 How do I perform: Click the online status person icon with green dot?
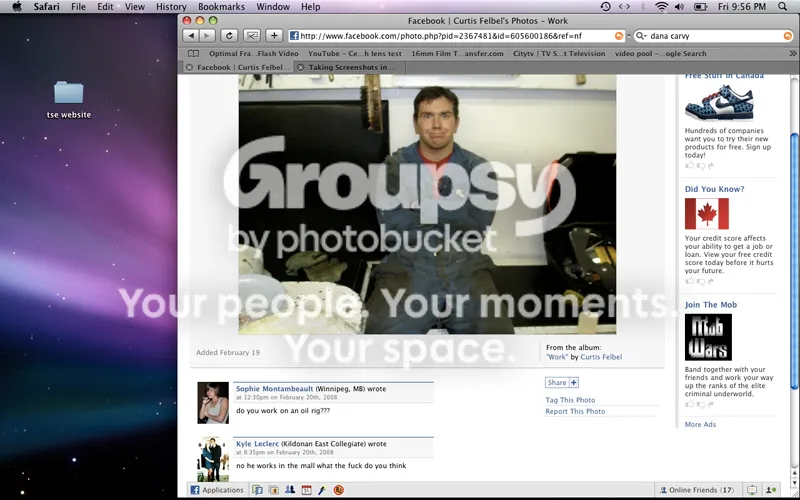[771, 490]
